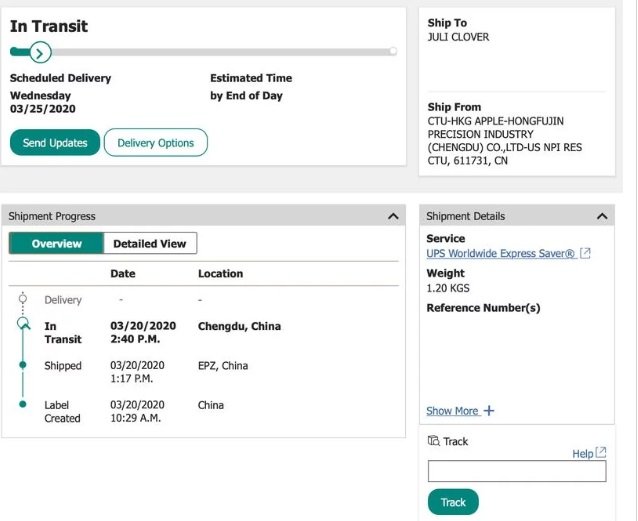This screenshot has width=638, height=521.
Task: Click the Delivery status icon in timeline
Action: tap(23, 299)
